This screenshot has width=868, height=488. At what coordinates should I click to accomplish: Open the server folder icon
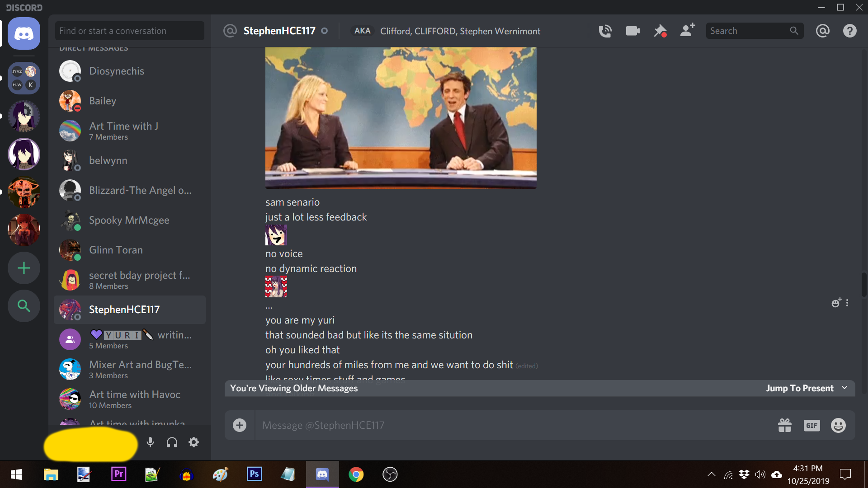[24, 78]
